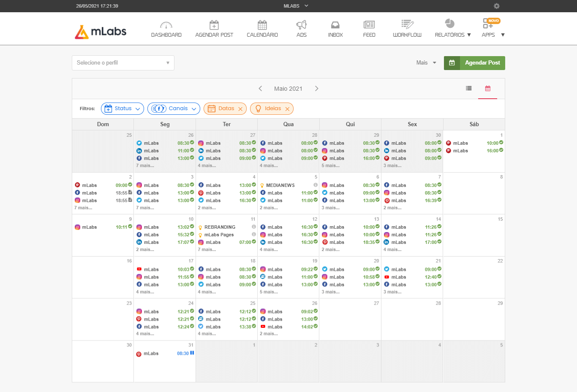
Task: Open the Workflow icon
Action: coord(407,24)
